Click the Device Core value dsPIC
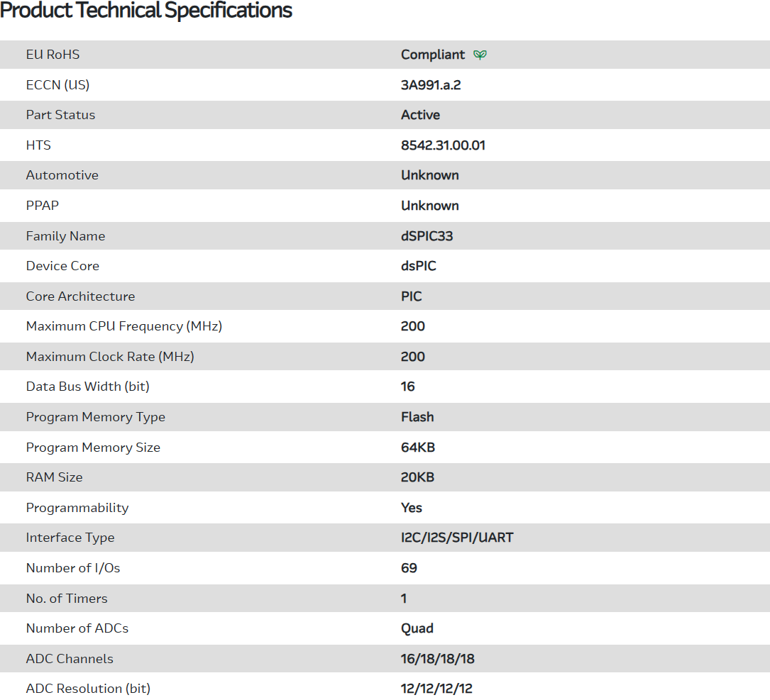The image size is (770, 700). point(418,266)
